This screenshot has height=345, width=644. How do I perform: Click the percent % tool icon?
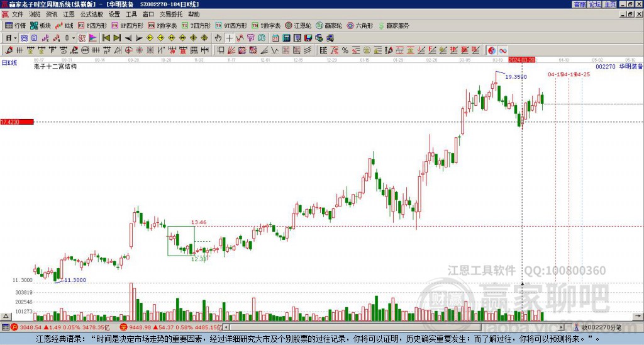[345, 50]
